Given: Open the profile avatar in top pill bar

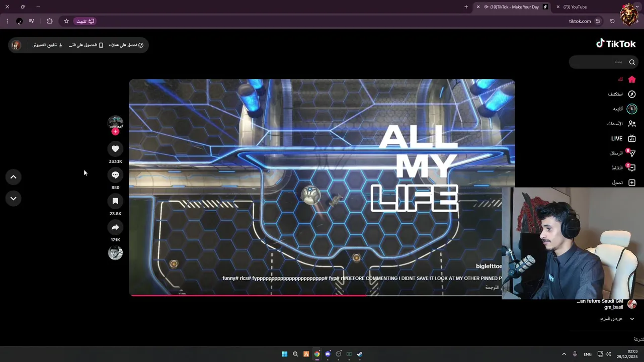Looking at the screenshot, I should coord(17,45).
